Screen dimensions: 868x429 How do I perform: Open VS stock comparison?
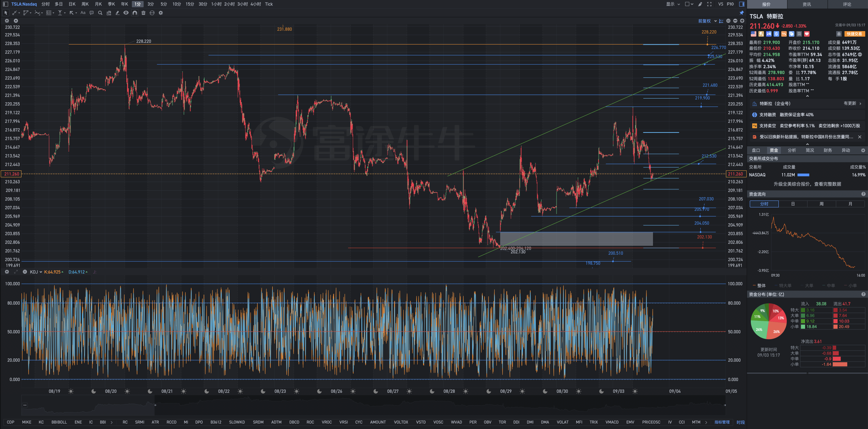[x=720, y=4]
